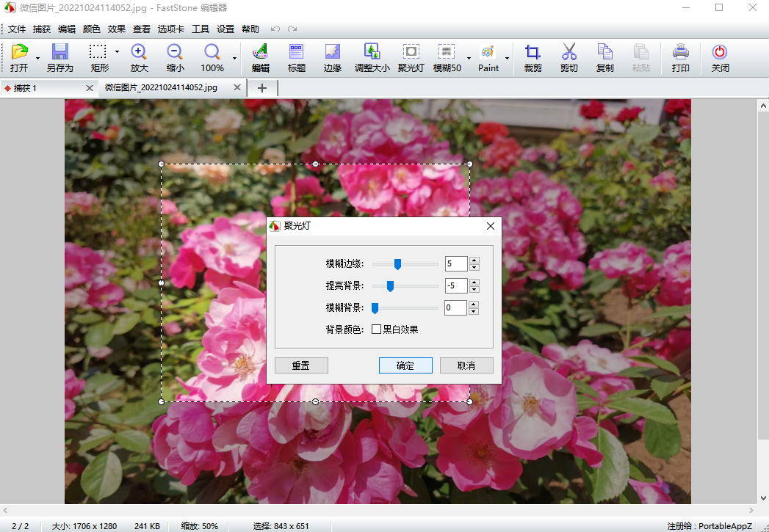
Task: Open the 效果 menu
Action: pos(116,29)
